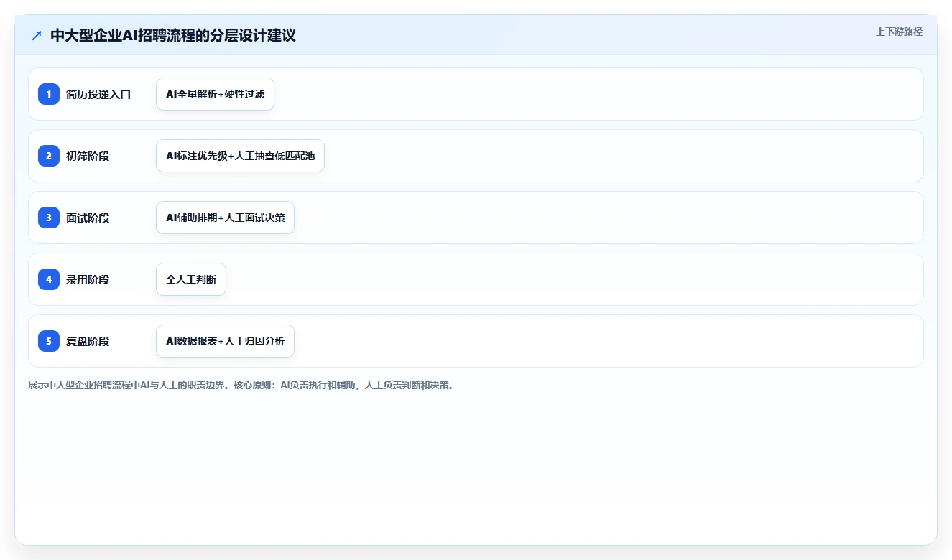952x560 pixels.
Task: Click the 复盘阶段 stage label
Action: (x=88, y=341)
